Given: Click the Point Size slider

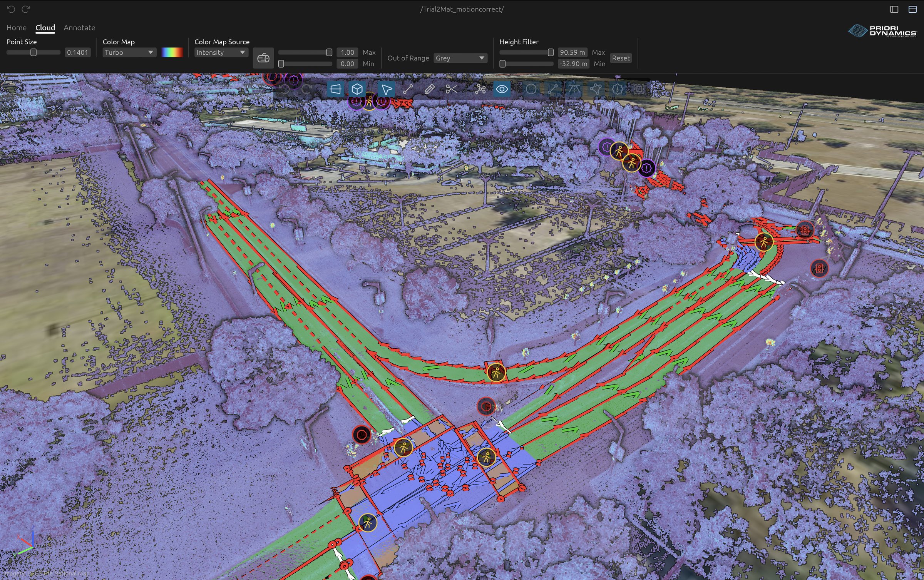Looking at the screenshot, I should (33, 52).
